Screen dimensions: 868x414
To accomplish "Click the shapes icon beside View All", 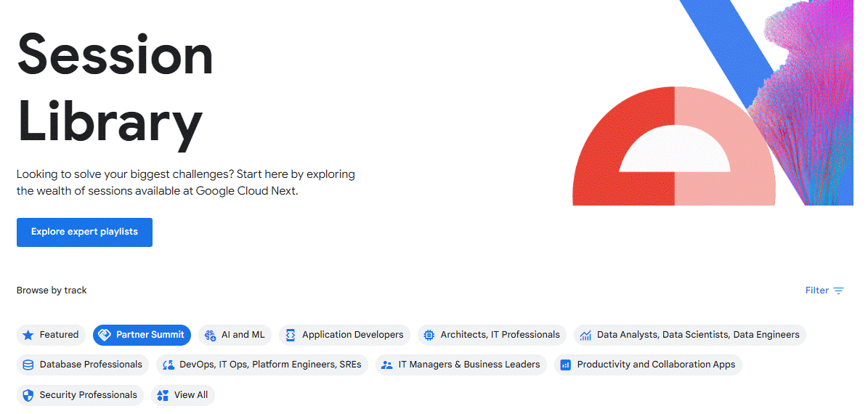I will point(163,395).
